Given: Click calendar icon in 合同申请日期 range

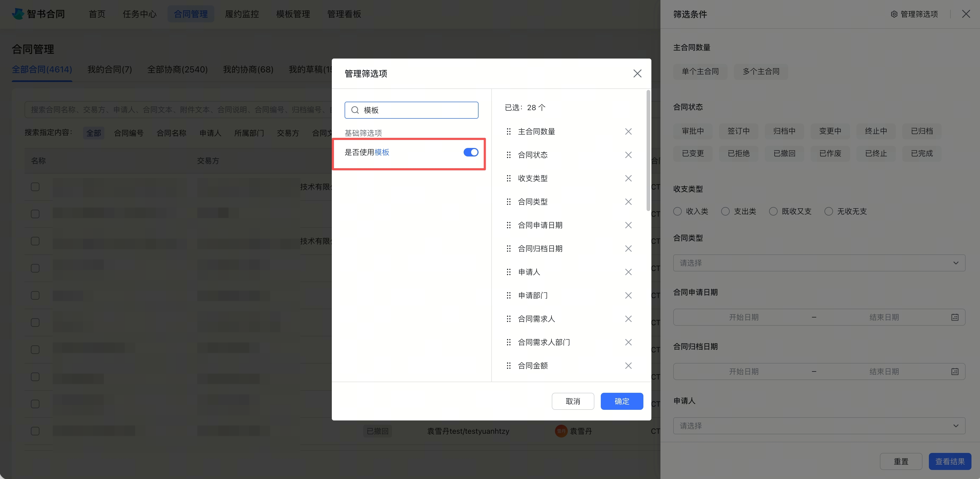Looking at the screenshot, I should point(955,317).
